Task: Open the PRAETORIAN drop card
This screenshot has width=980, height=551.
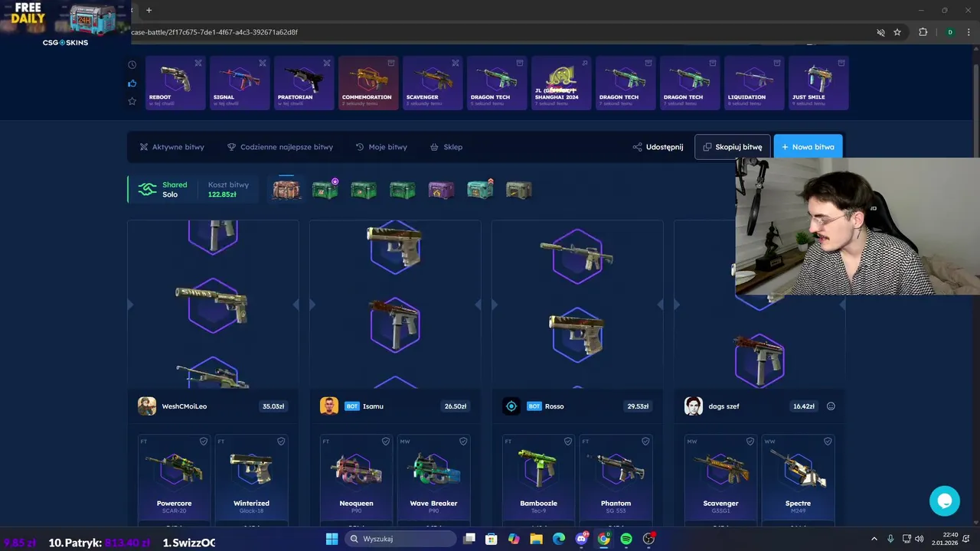Action: tap(304, 83)
